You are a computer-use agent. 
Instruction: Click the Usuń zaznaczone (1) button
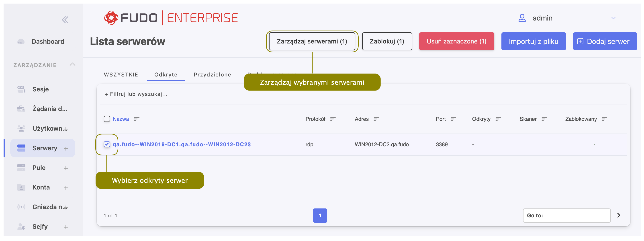point(456,41)
